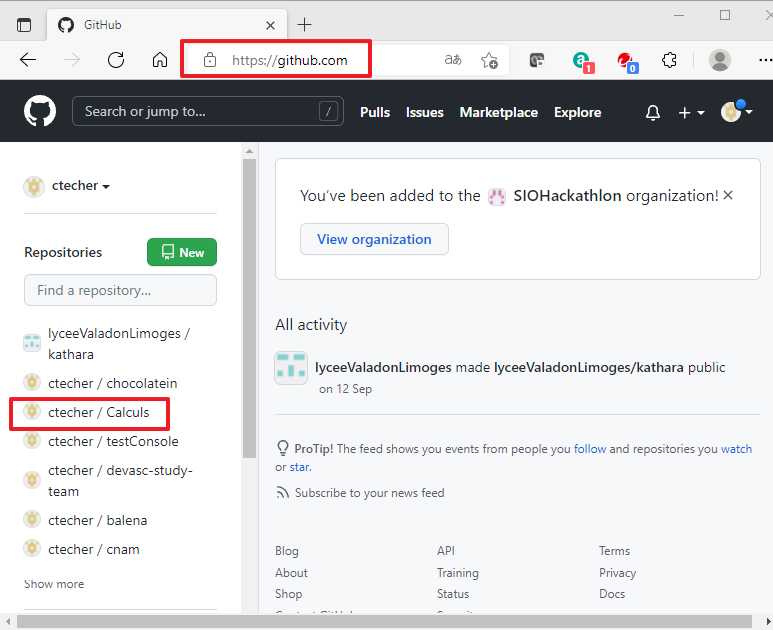Image resolution: width=773 pixels, height=630 pixels.
Task: Click the follow link in ProTip
Action: coord(590,449)
